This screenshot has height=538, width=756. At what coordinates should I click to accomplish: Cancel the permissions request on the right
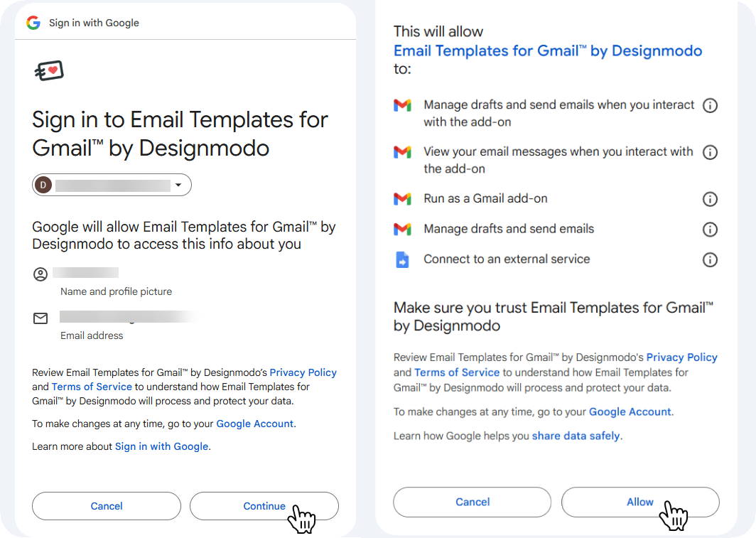(x=472, y=502)
